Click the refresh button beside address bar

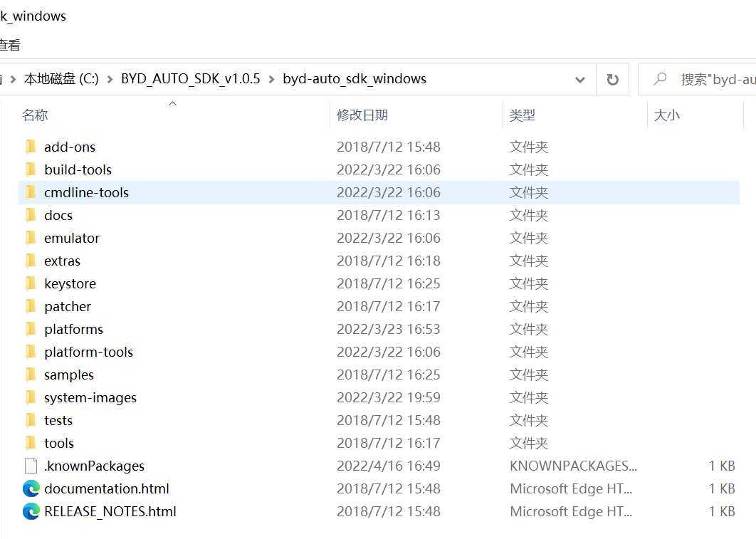[x=612, y=79]
